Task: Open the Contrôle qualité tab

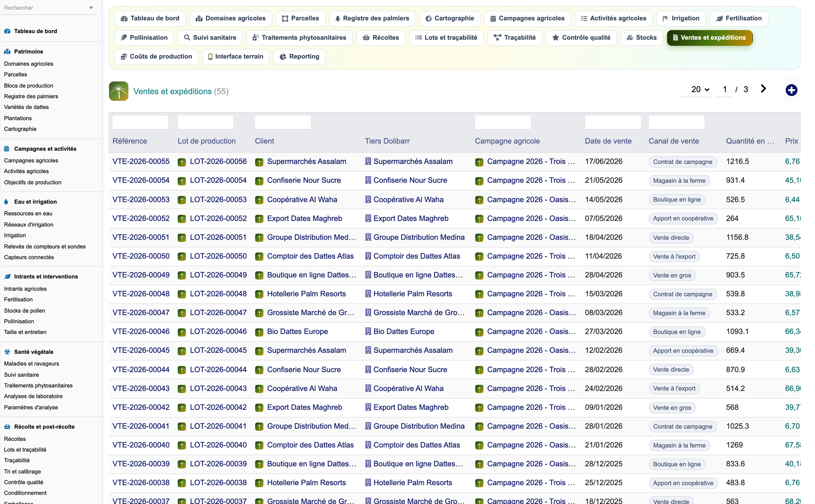Action: (581, 38)
